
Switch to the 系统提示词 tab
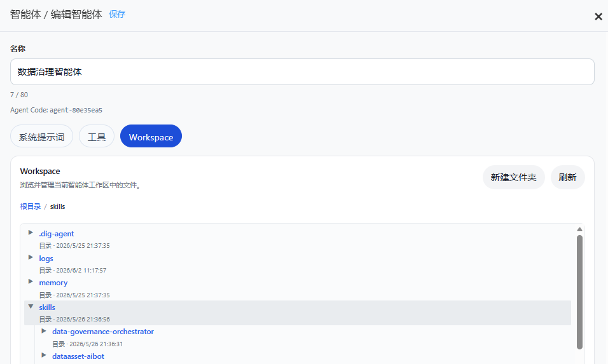pos(41,137)
